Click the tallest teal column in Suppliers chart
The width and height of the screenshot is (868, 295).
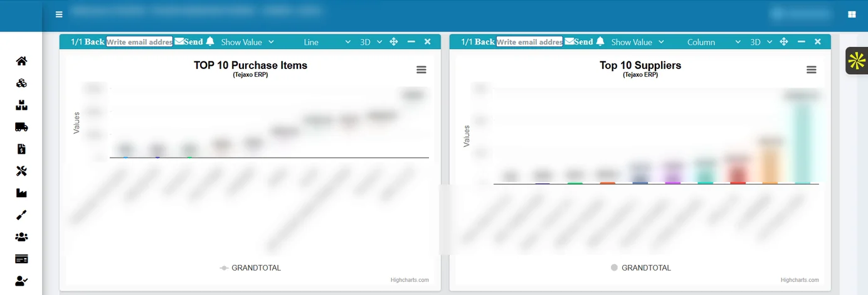[x=802, y=141]
